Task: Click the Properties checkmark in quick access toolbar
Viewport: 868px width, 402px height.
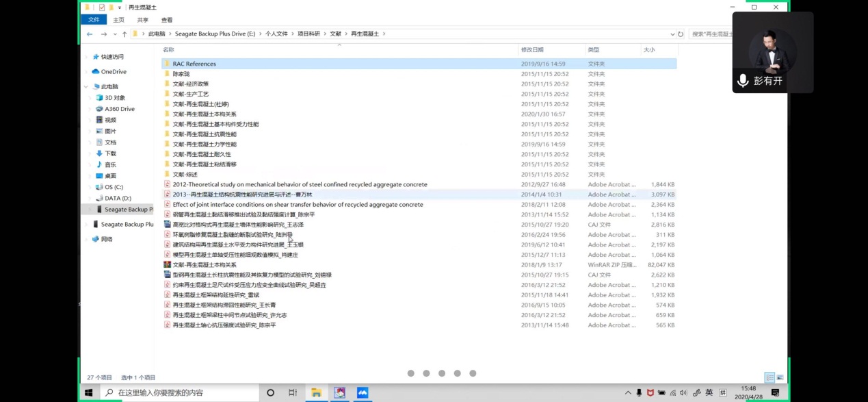Action: pyautogui.click(x=101, y=8)
